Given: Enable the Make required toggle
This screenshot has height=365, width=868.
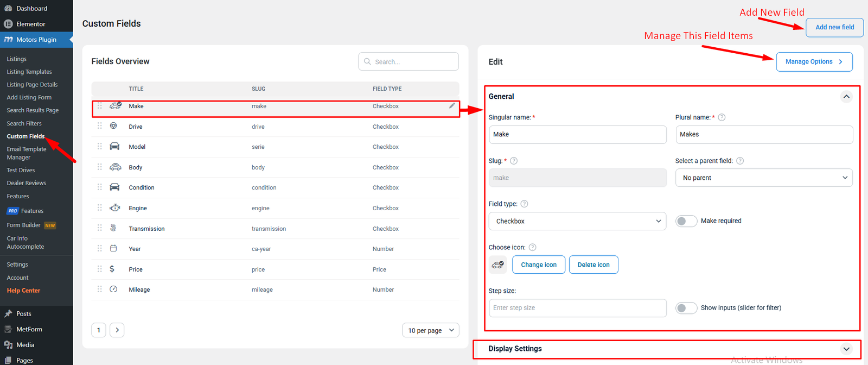Looking at the screenshot, I should pos(686,221).
